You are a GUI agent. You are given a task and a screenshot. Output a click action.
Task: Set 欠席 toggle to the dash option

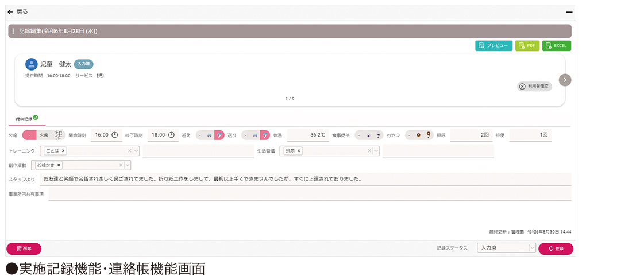coord(29,135)
